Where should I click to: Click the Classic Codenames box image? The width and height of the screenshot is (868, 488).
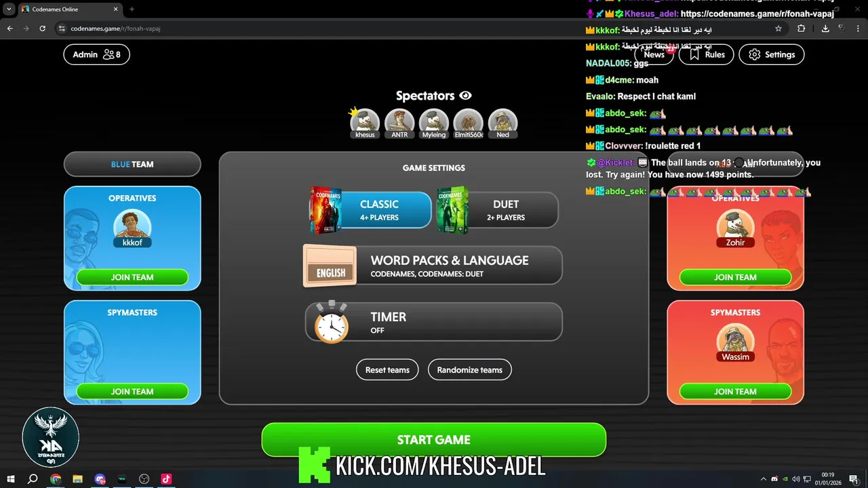pos(325,210)
